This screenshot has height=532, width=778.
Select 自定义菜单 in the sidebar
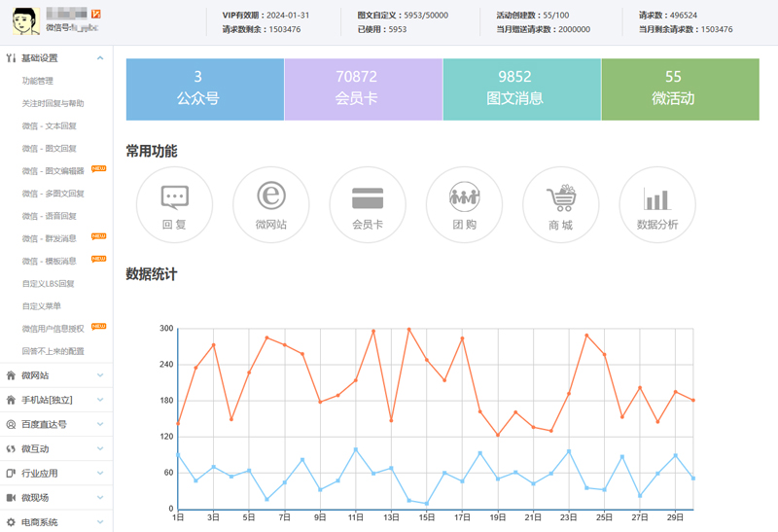[41, 306]
